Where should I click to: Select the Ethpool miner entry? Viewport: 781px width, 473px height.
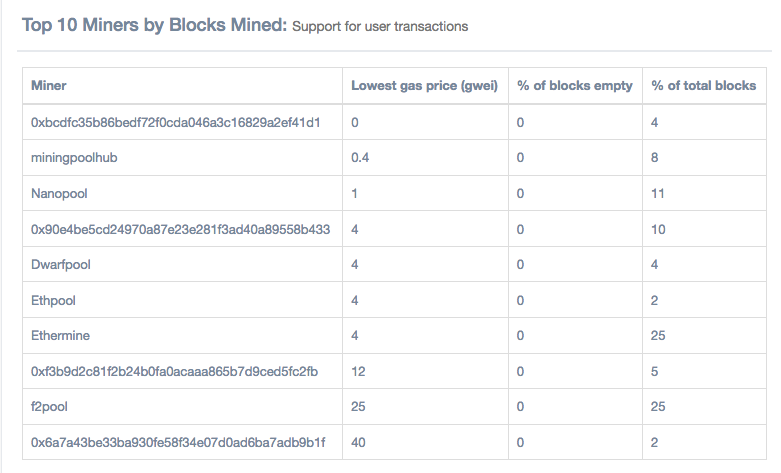[54, 300]
